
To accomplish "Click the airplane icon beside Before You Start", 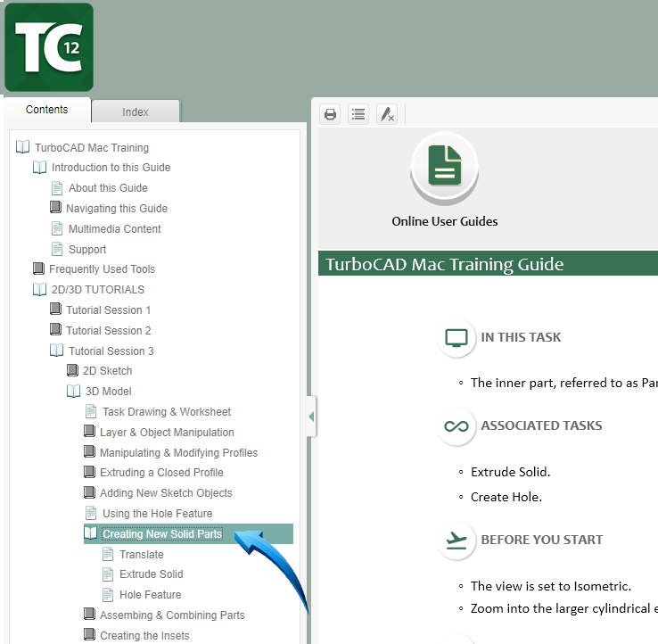I will (456, 541).
